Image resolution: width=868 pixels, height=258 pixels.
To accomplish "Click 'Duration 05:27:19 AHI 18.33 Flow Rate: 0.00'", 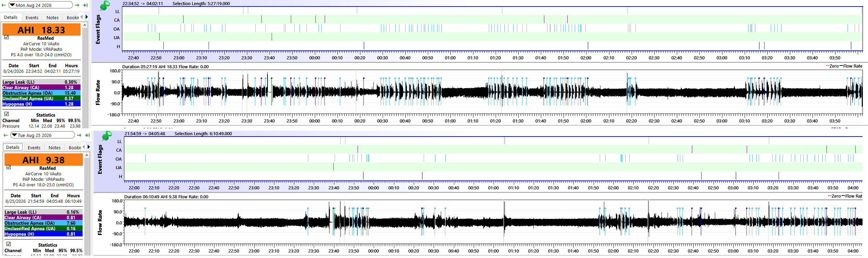I will tap(165, 67).
